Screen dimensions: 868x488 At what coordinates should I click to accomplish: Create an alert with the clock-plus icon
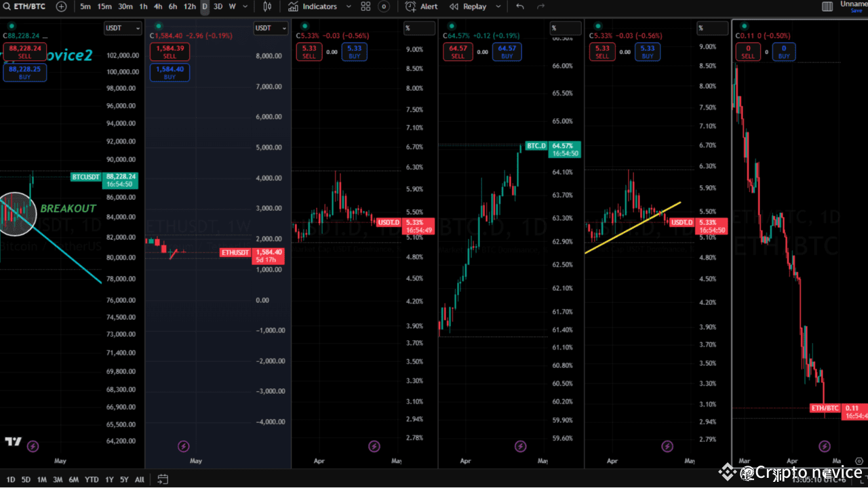click(412, 6)
